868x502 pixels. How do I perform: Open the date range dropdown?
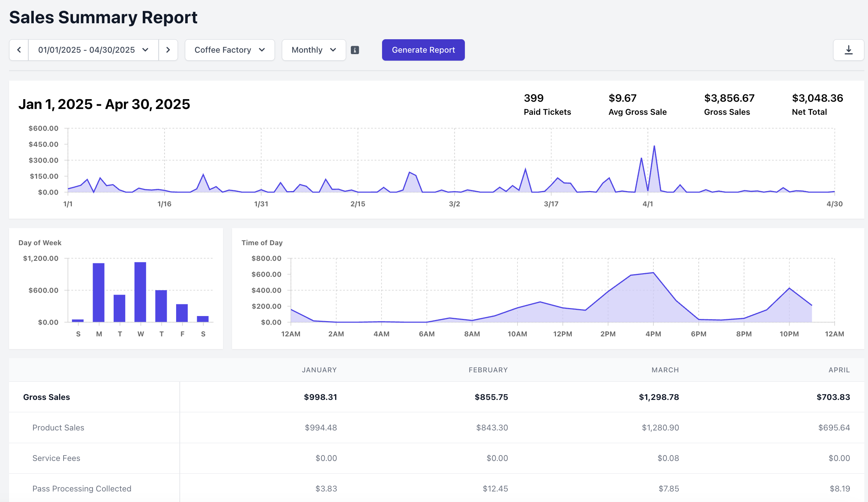coord(93,50)
